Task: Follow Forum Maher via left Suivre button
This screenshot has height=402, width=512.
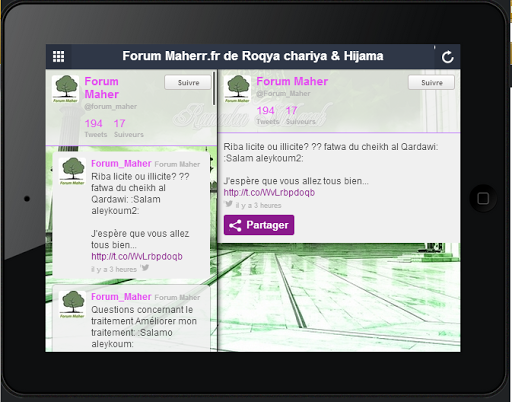Action: click(188, 82)
